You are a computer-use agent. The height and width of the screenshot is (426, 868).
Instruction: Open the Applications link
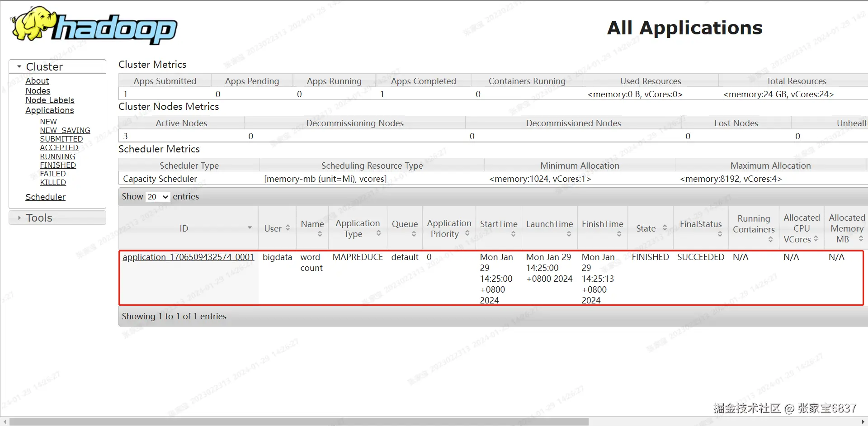pyautogui.click(x=50, y=110)
